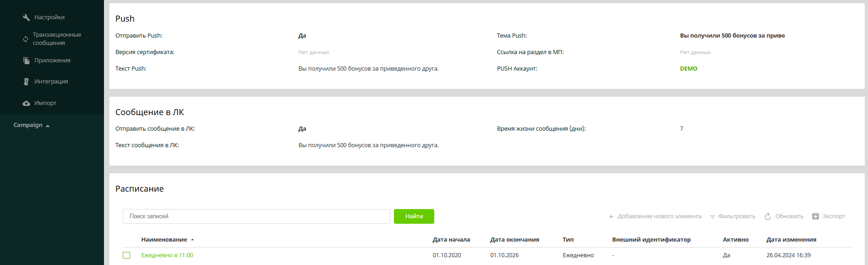Click the Поиск записей search field

[256, 216]
